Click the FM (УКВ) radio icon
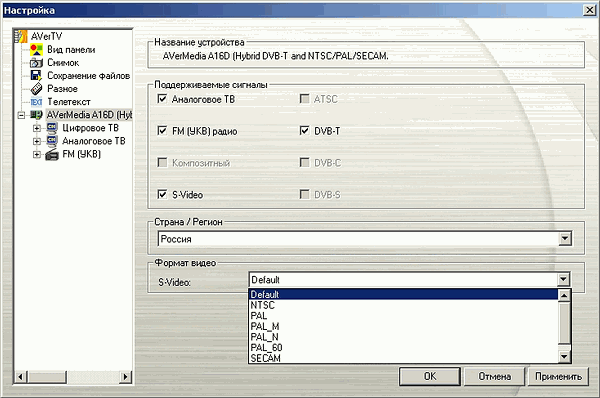600x398 pixels. pyautogui.click(x=52, y=154)
